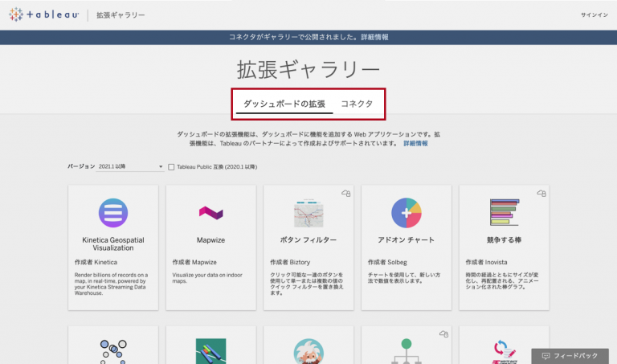Open the 拡張ギャラリー header link
The height and width of the screenshot is (364, 617).
click(x=121, y=15)
